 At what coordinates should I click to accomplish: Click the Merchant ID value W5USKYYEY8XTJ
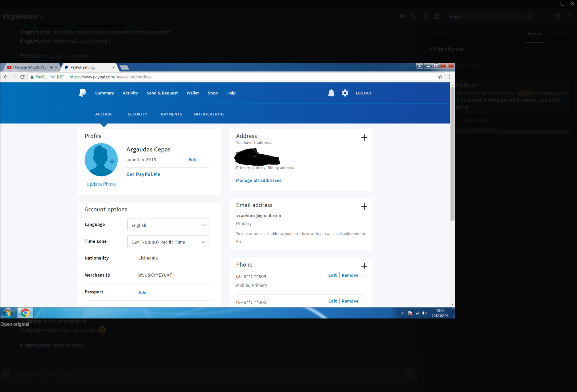[x=156, y=275]
